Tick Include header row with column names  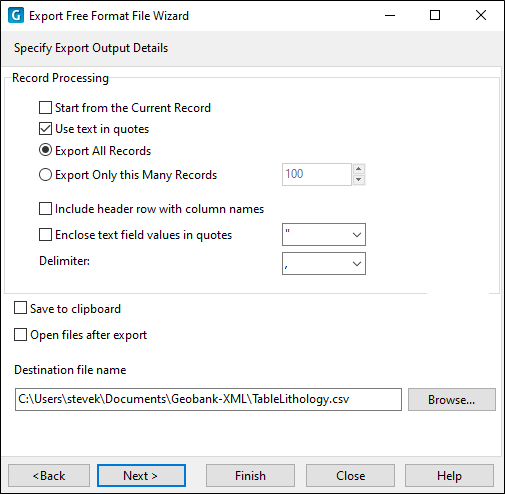[45, 209]
